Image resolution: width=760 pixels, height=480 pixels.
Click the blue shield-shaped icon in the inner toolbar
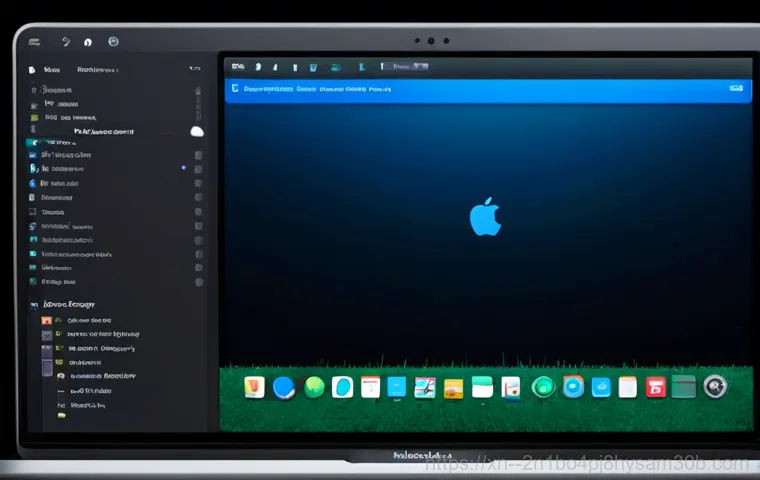point(313,67)
